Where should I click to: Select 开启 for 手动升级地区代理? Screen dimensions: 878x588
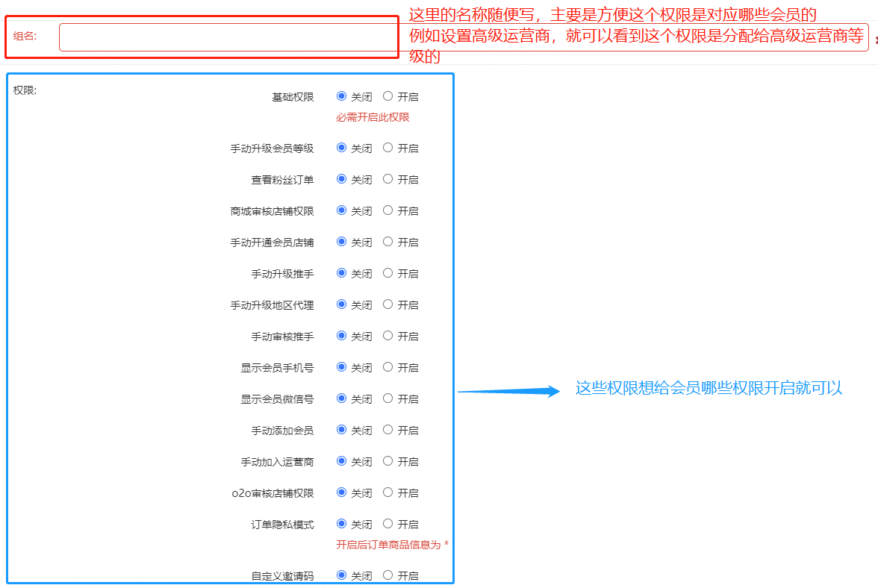(387, 304)
